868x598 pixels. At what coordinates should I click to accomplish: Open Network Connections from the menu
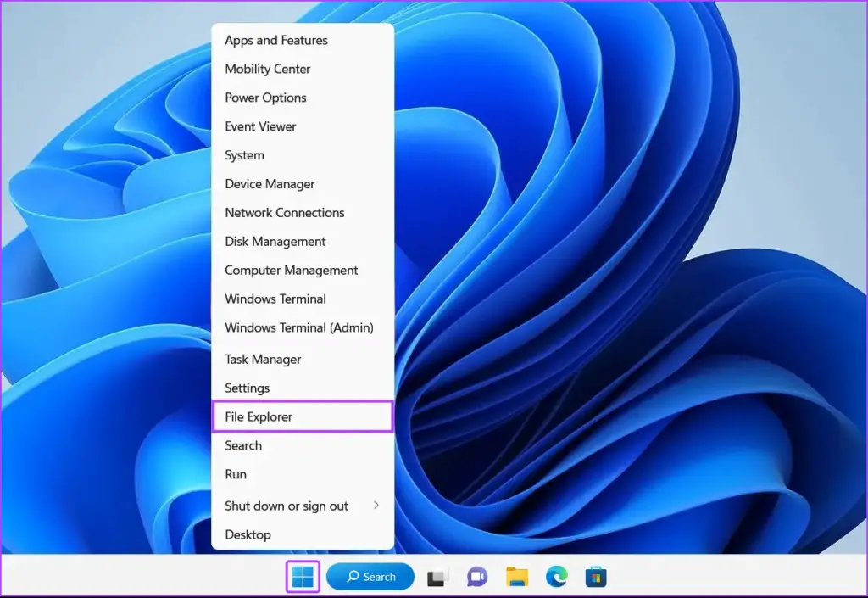[284, 213]
